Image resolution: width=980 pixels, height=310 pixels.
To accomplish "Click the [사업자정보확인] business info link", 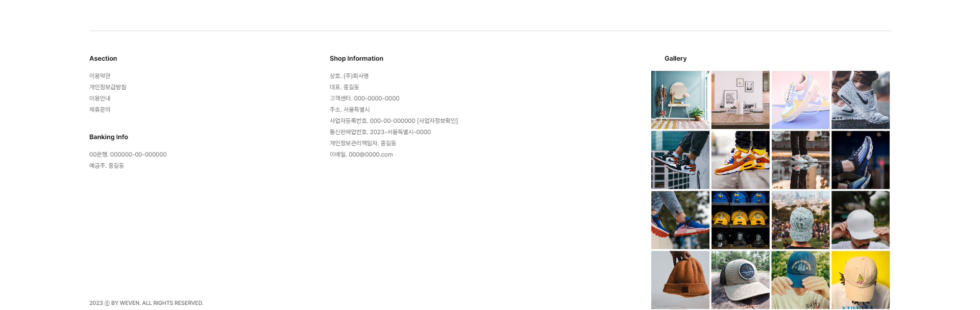I will [437, 121].
